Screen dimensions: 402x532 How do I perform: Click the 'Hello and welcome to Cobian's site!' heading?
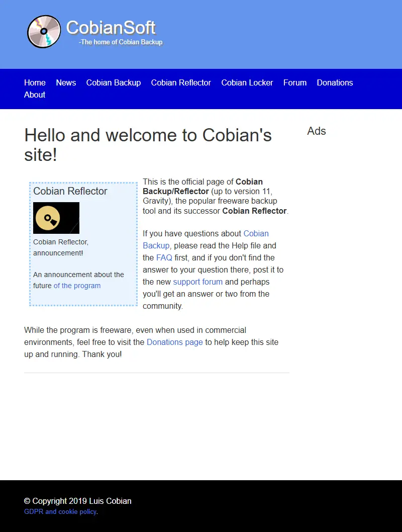[148, 145]
